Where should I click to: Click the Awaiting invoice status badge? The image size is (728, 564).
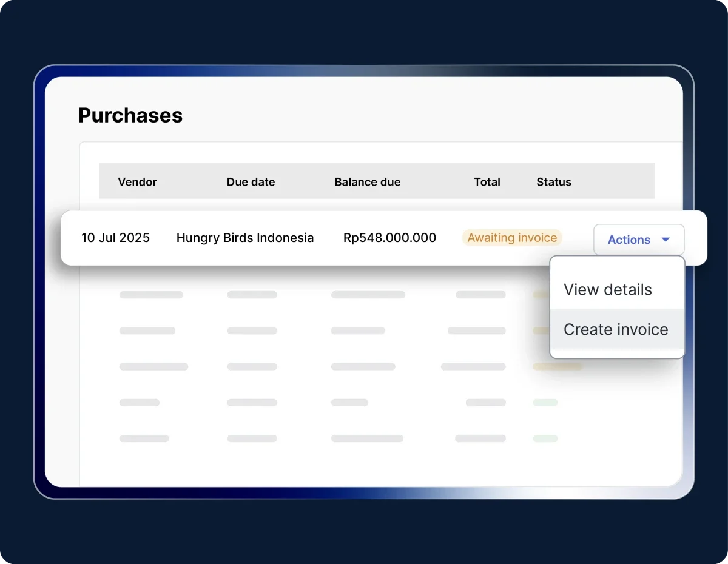[512, 238]
